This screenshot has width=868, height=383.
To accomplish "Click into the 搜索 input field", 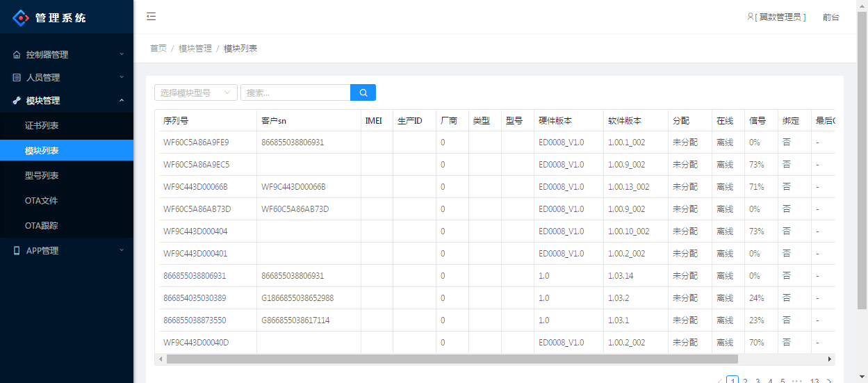I will [295, 92].
